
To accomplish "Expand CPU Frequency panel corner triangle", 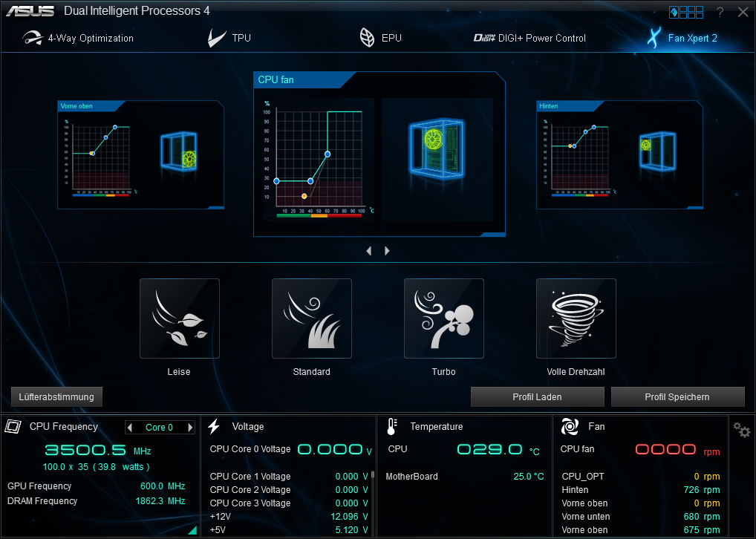I will 193,530.
